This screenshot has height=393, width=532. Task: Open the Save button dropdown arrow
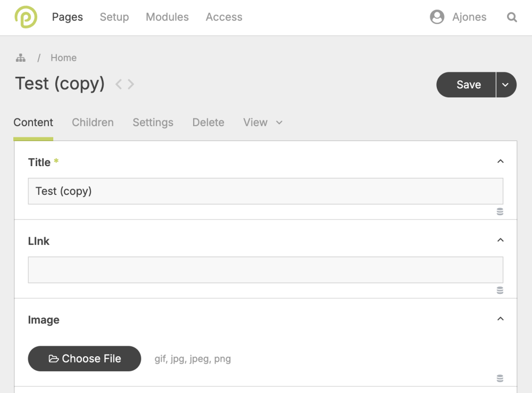[x=506, y=85]
